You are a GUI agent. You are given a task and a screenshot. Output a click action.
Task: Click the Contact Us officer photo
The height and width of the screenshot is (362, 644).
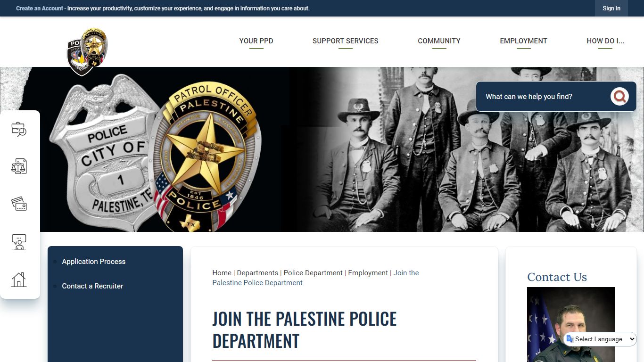571,324
